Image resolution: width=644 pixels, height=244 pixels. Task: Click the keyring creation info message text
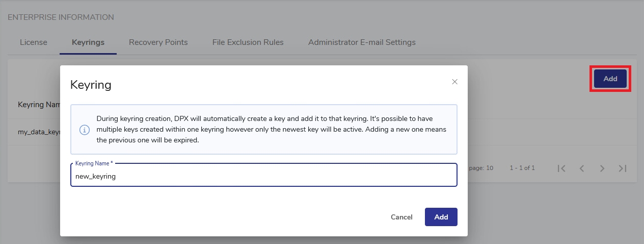pos(271,130)
